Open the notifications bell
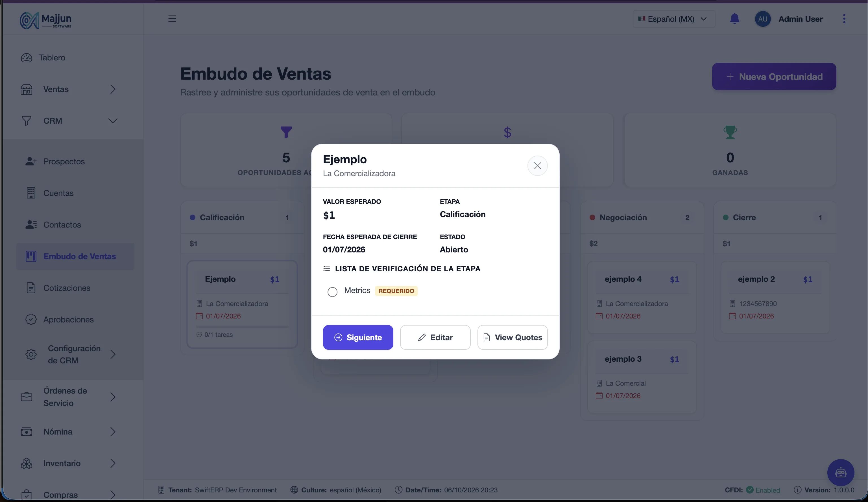Viewport: 868px width, 502px height. [734, 19]
